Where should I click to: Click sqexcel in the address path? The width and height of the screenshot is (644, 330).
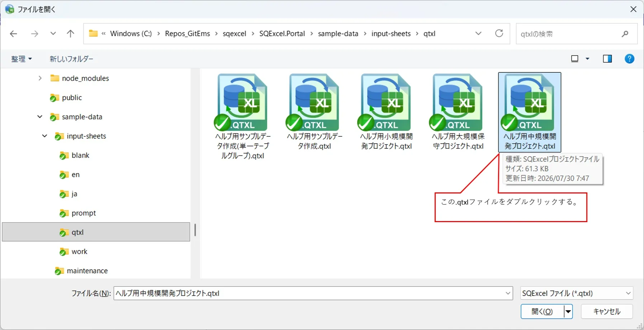tap(235, 34)
